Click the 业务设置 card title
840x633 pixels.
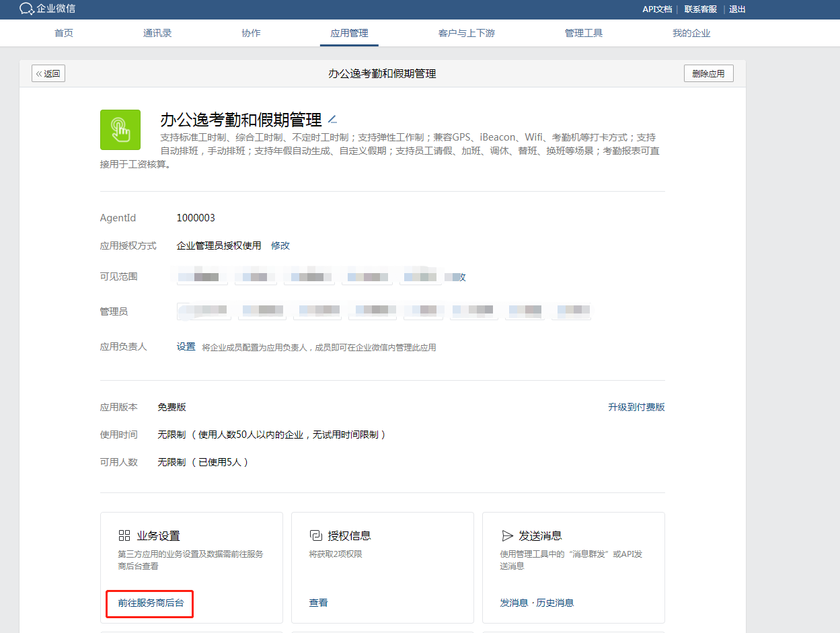[158, 535]
